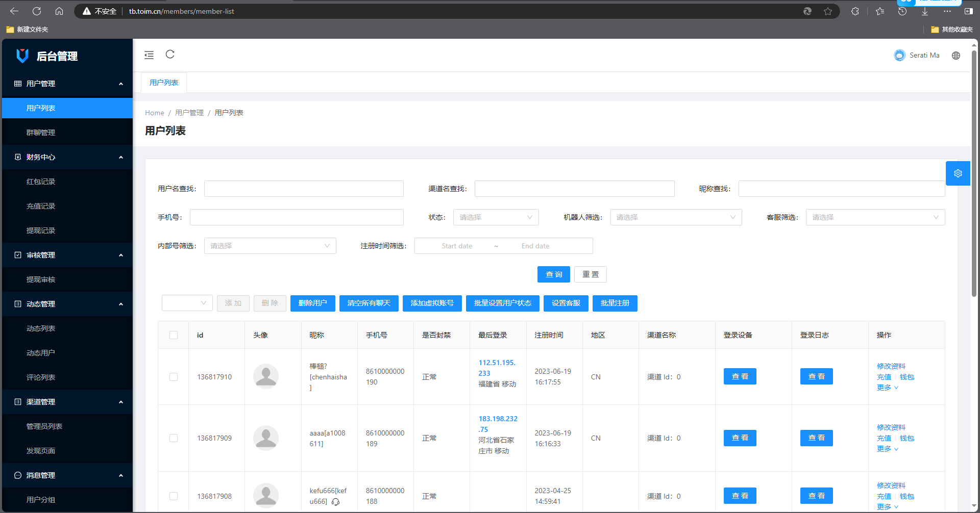Toggle the select-all checkbox in table header
The height and width of the screenshot is (513, 980).
(x=174, y=335)
